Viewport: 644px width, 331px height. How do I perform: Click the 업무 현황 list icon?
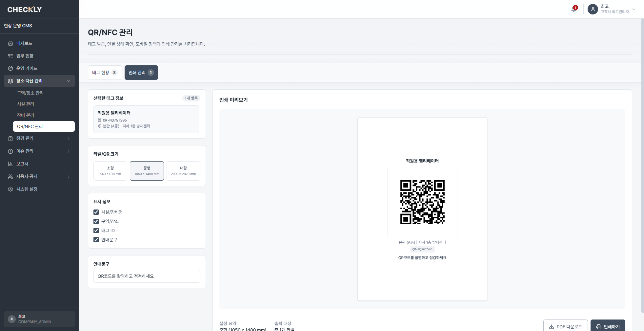tap(10, 56)
